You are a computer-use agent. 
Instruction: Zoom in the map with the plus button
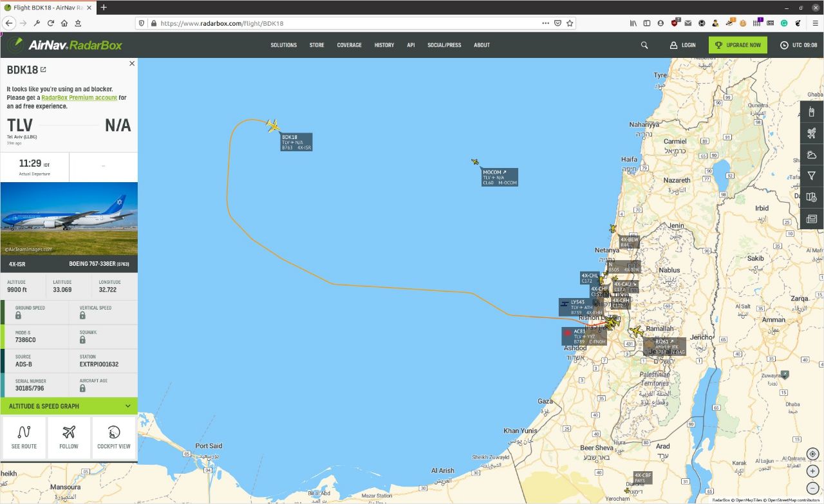click(812, 471)
